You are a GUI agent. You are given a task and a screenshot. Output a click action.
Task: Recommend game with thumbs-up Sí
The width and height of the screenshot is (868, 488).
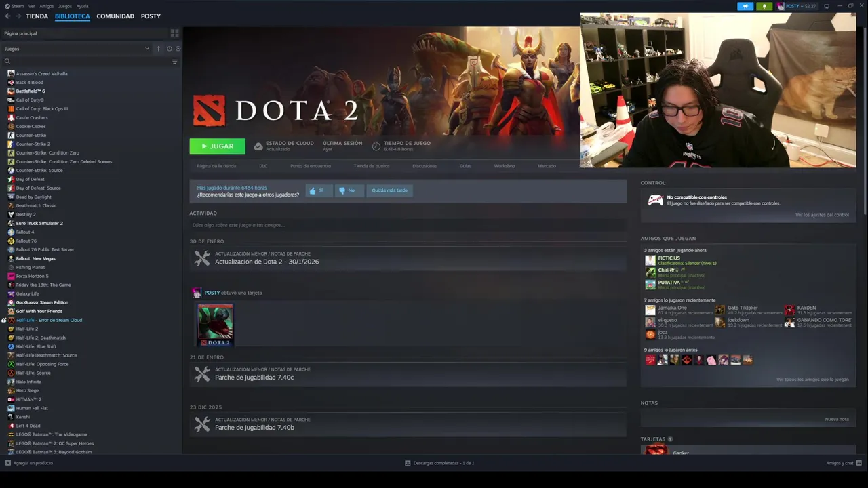(319, 190)
